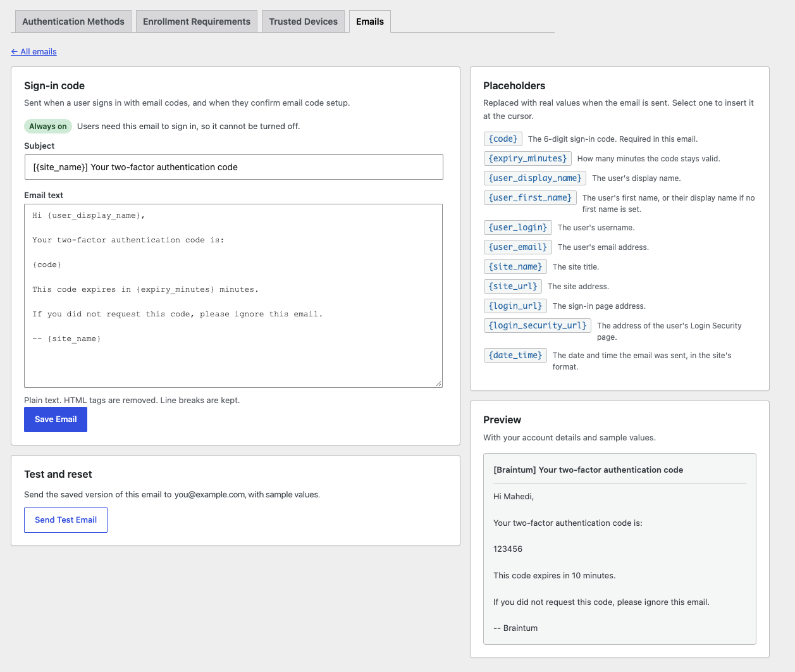The width and height of the screenshot is (795, 672).
Task: Insert the {site_name} placeholder
Action: [515, 266]
